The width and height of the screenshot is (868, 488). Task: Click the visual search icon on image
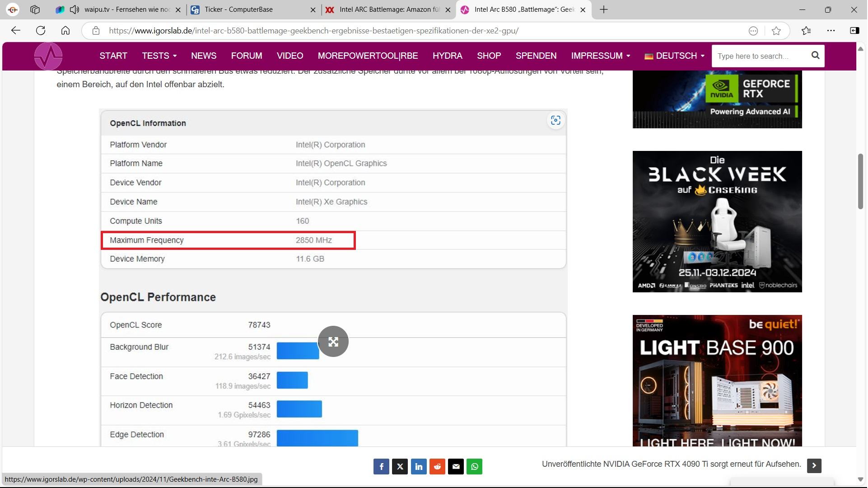tap(555, 120)
